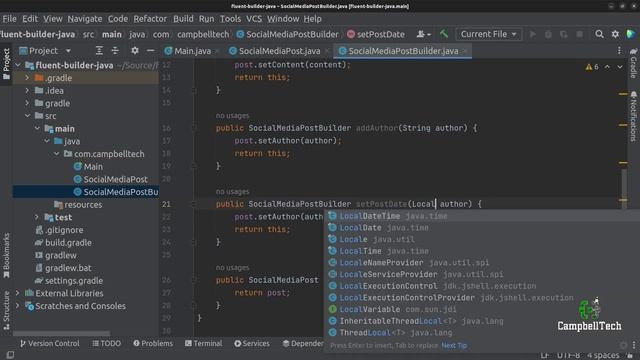Close the SocialMediaPostBuilder.java tab
Viewport: 640px width, 360px height.
pos(465,51)
